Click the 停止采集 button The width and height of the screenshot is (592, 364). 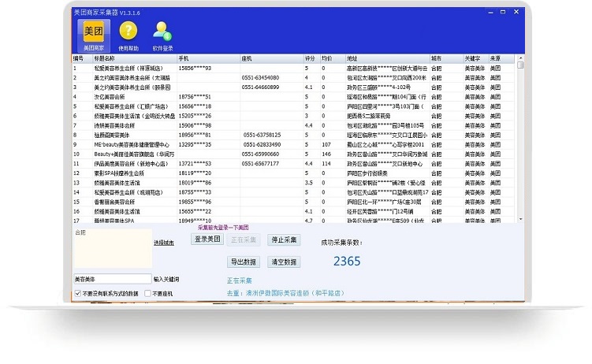pos(284,240)
